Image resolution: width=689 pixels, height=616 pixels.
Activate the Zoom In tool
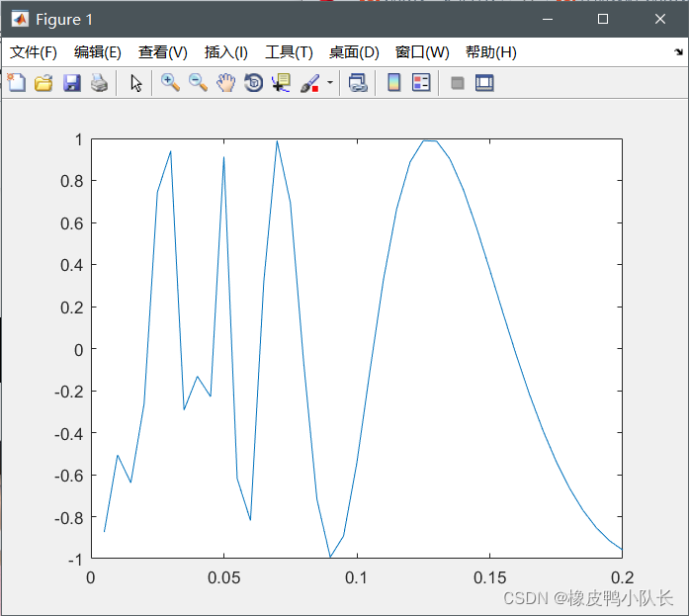coord(170,83)
